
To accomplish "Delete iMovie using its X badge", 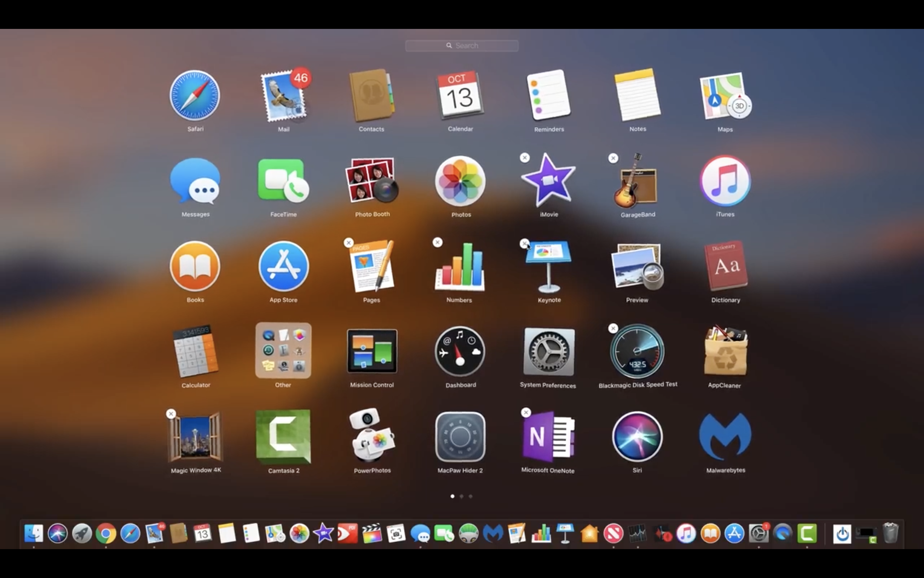I will click(525, 157).
